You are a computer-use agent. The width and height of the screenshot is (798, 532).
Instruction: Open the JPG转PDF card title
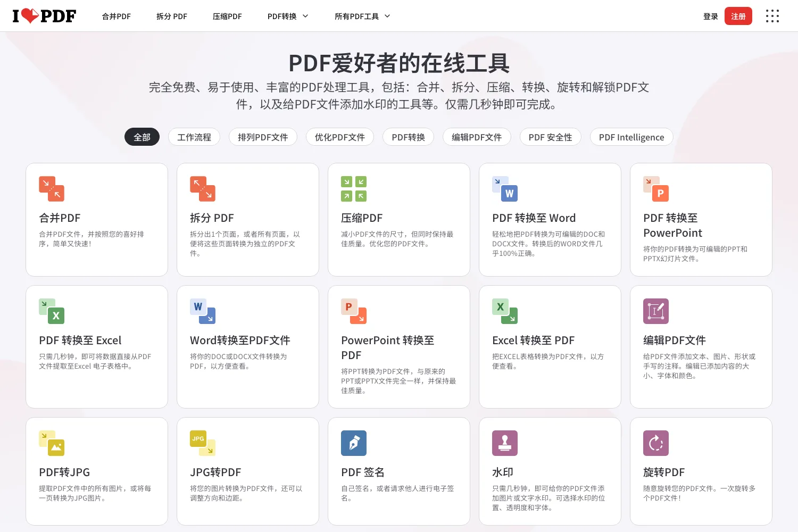tap(215, 472)
